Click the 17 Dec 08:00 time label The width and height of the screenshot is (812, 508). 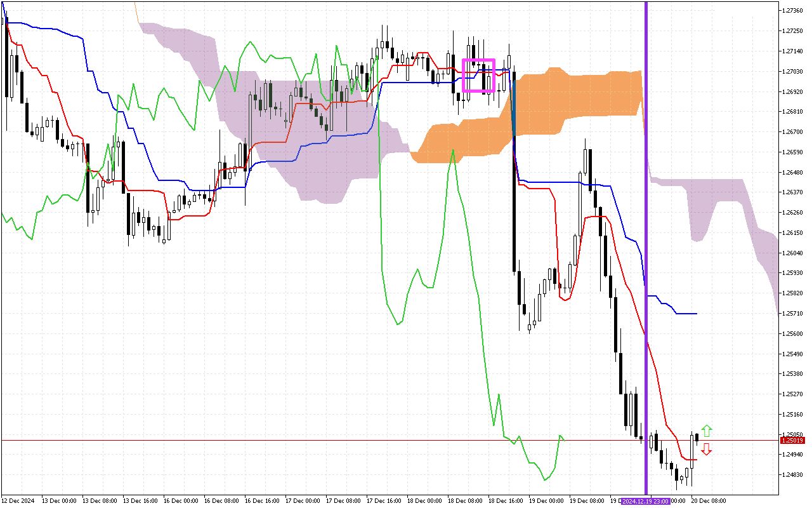(343, 500)
